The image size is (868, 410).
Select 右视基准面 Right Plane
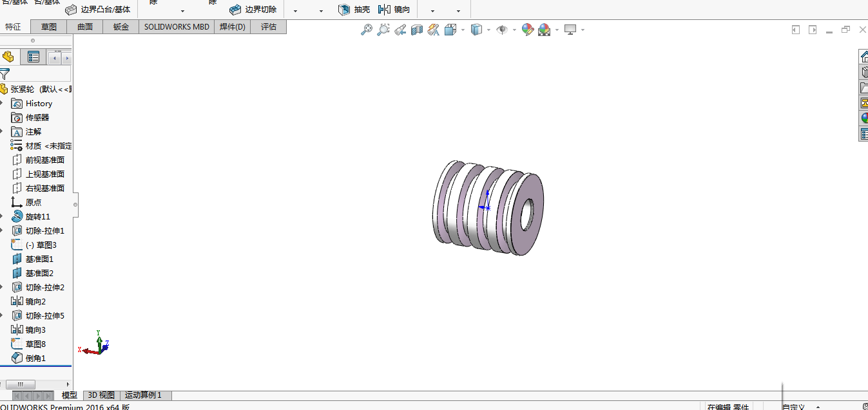38,189
